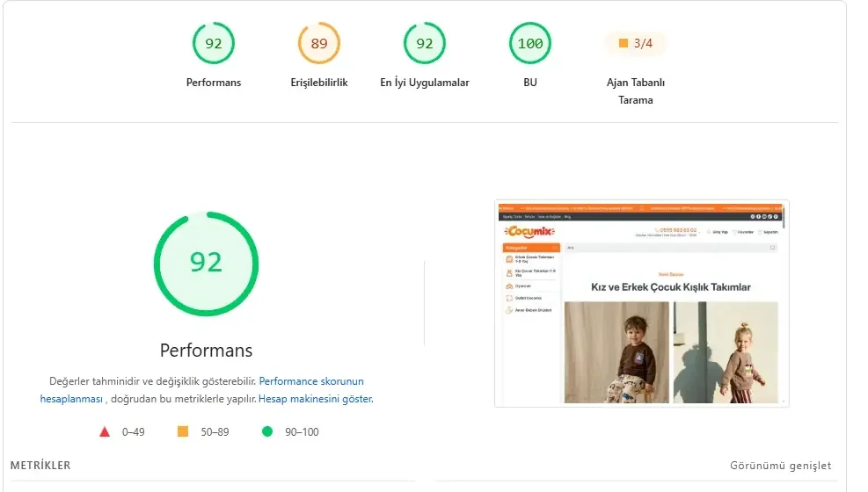Click the Performans score gauge at top
Screen dimensions: 868x492
pos(213,43)
